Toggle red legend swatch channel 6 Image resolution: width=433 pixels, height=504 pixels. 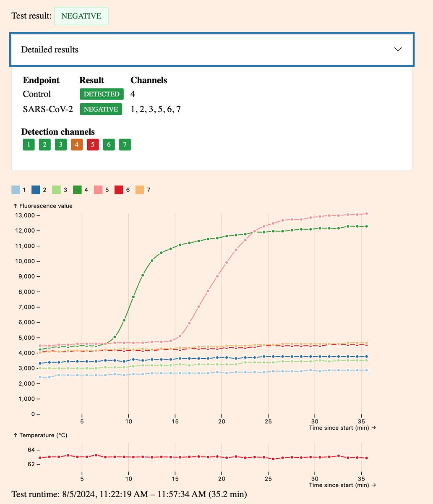pos(119,190)
